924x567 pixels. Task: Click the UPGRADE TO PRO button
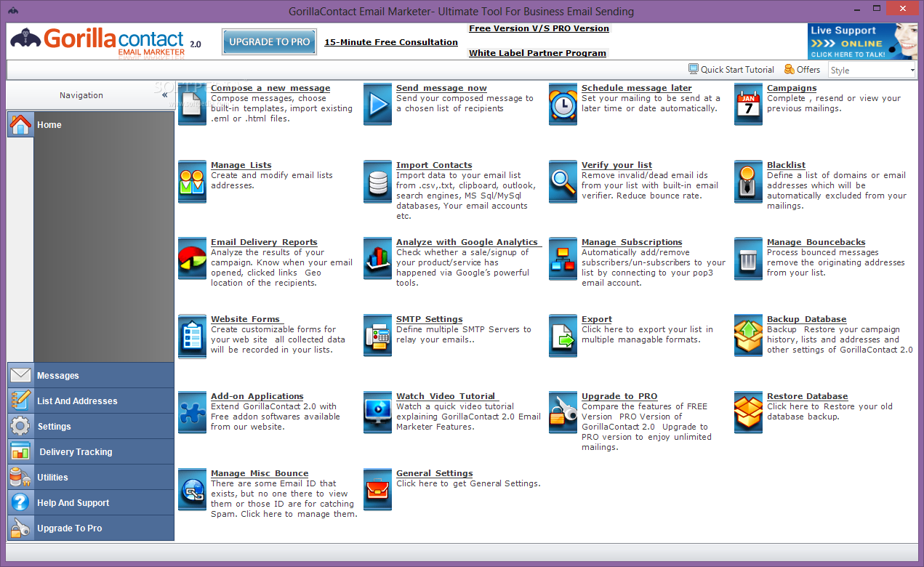270,42
